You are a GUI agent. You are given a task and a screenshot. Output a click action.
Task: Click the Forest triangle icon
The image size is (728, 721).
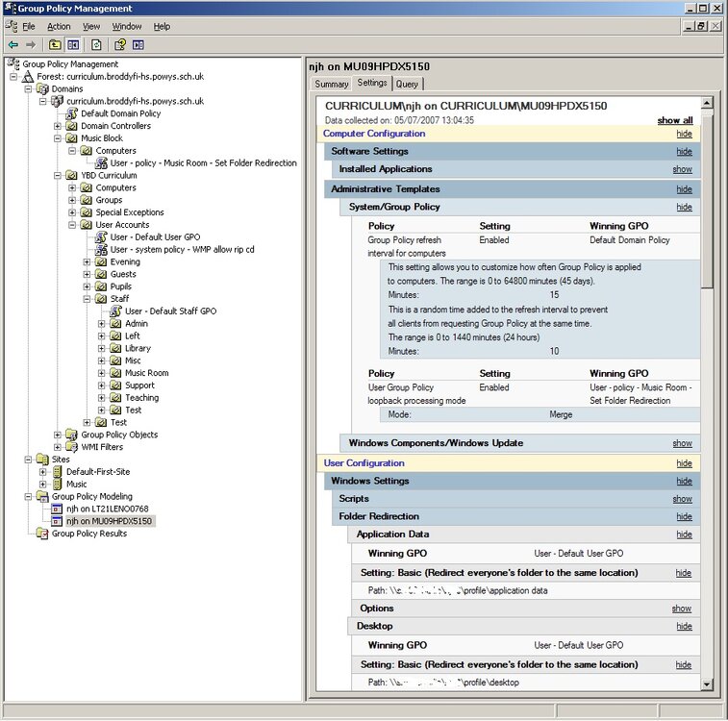pyautogui.click(x=28, y=77)
